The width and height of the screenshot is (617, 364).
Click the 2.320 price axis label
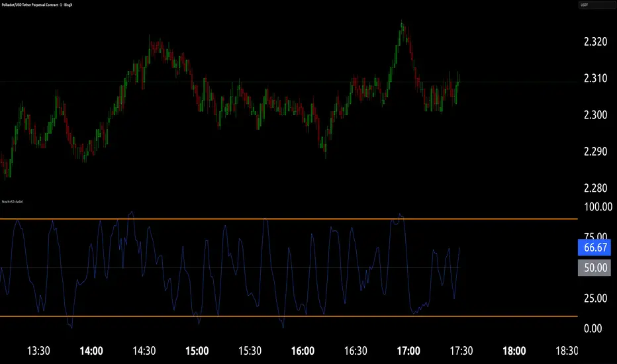(595, 42)
